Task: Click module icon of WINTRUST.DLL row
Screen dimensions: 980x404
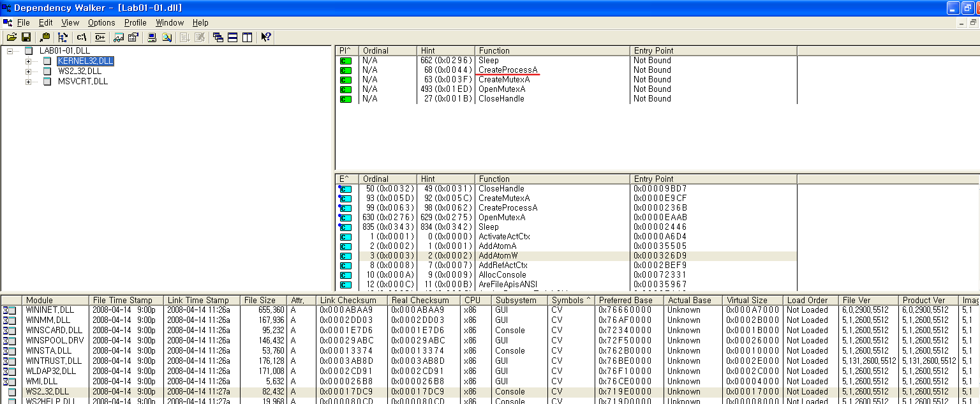Action: tap(10, 361)
